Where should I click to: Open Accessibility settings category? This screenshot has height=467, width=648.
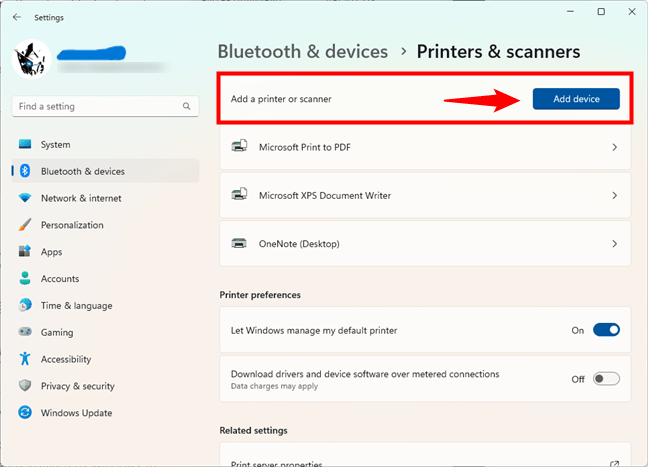click(105, 359)
